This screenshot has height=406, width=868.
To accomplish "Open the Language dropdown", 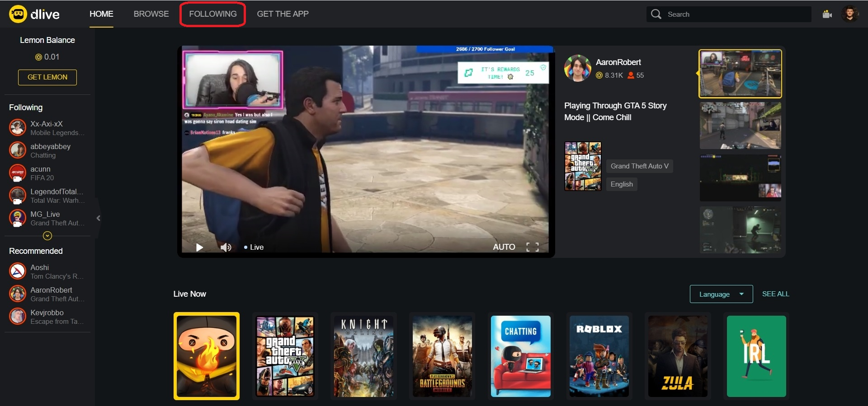I will [721, 294].
